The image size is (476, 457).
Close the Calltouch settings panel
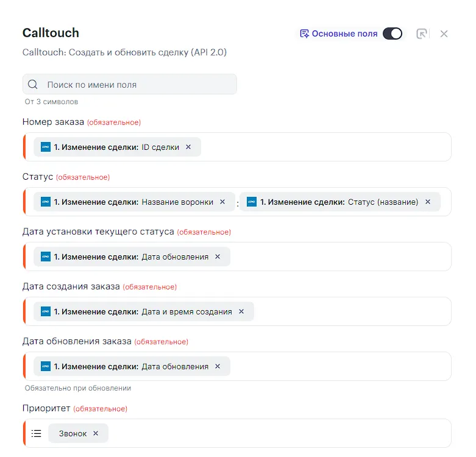[444, 34]
